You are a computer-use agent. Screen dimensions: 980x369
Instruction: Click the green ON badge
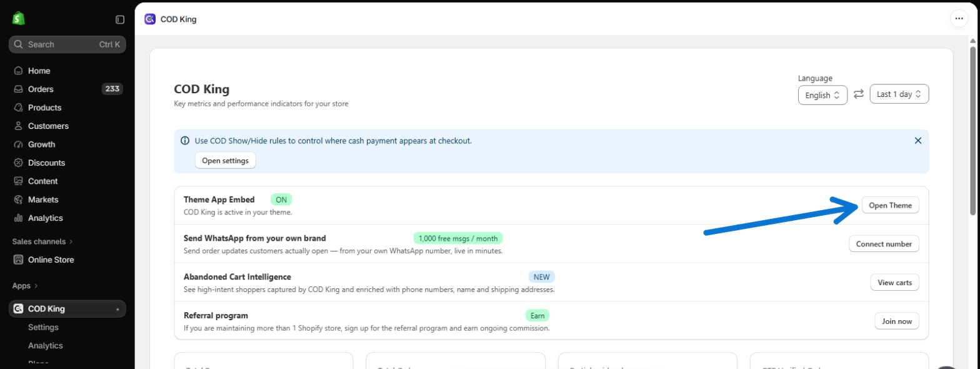(281, 200)
